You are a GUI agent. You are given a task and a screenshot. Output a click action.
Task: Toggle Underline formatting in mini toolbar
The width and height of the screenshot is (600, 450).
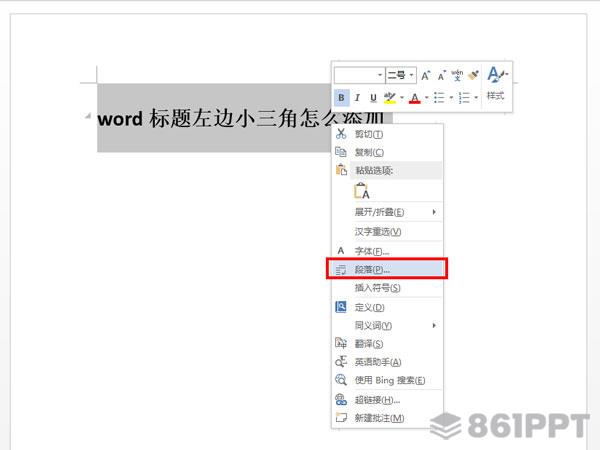pyautogui.click(x=373, y=97)
